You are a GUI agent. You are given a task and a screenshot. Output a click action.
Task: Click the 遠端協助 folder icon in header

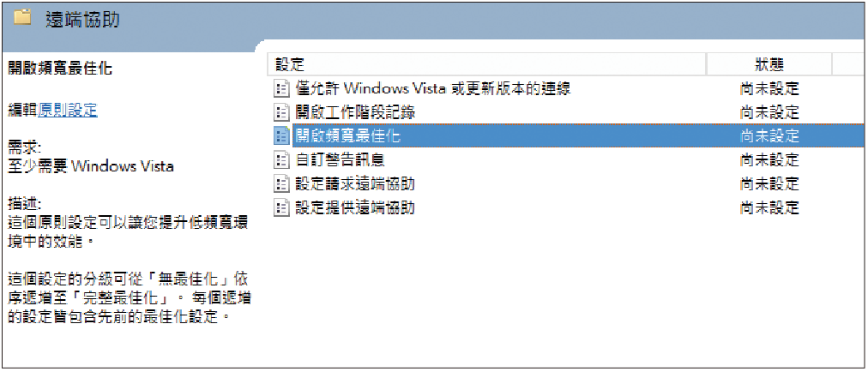tap(22, 18)
